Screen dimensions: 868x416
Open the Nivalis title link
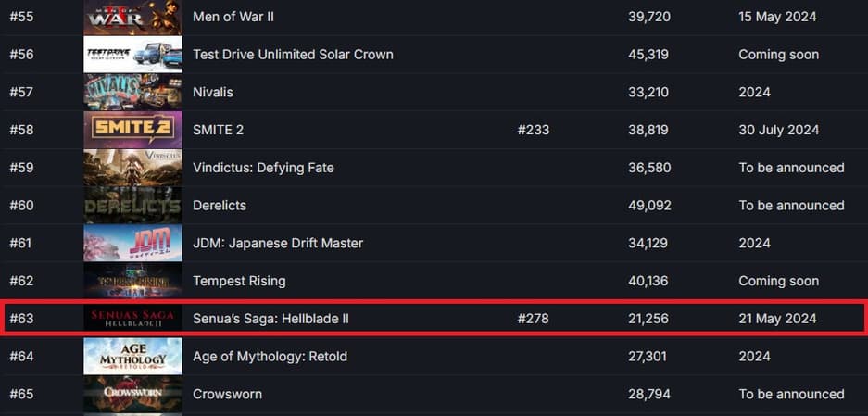pyautogui.click(x=213, y=92)
